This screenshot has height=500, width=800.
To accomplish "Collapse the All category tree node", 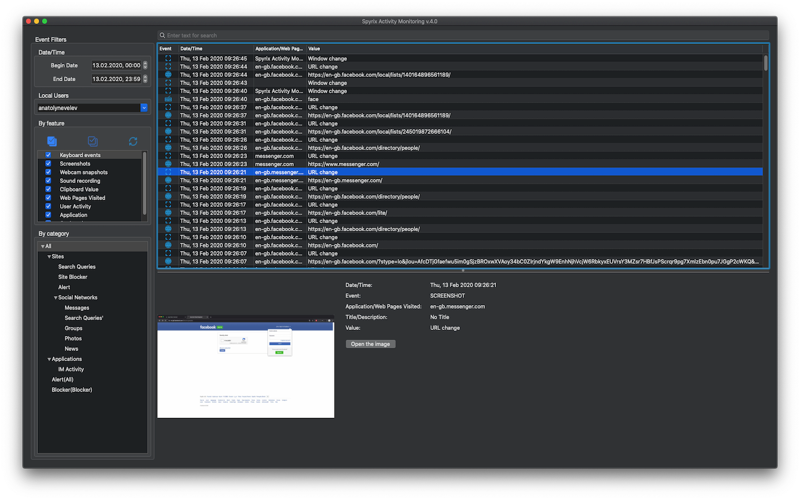I will coord(43,246).
